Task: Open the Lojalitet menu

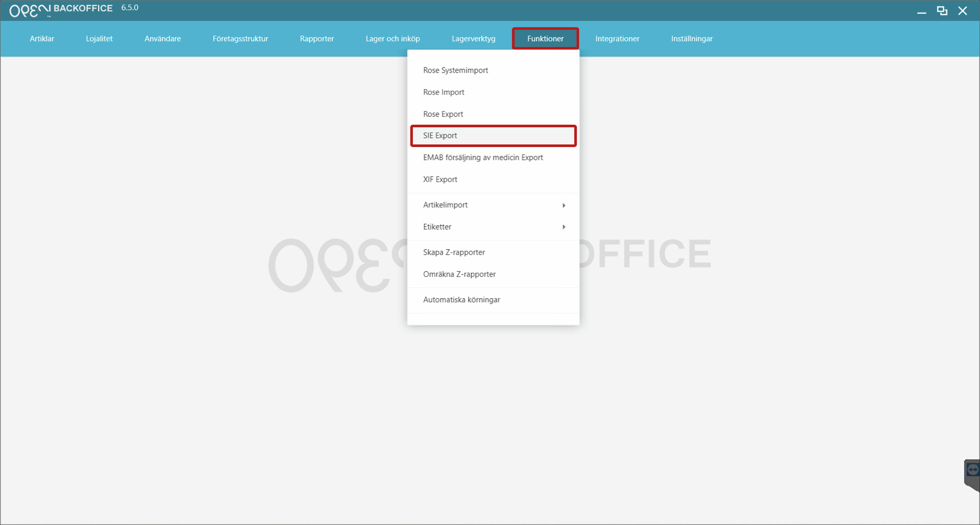Action: (99, 39)
